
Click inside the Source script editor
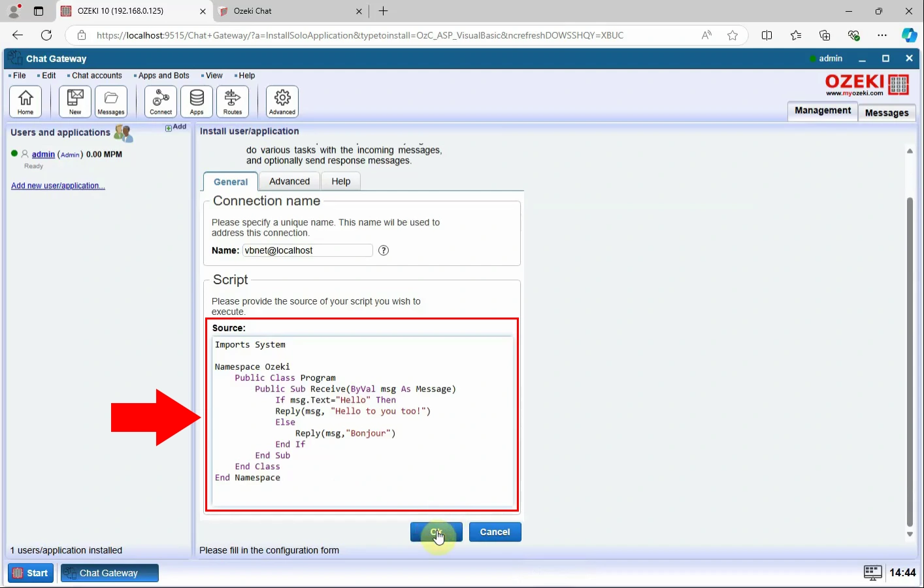coord(363,421)
